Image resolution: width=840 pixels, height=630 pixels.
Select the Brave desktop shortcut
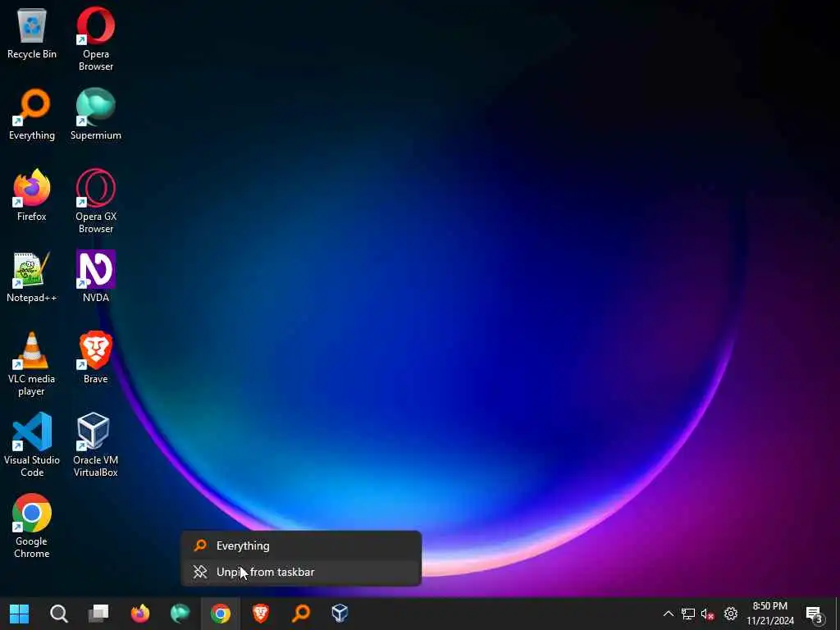point(96,358)
